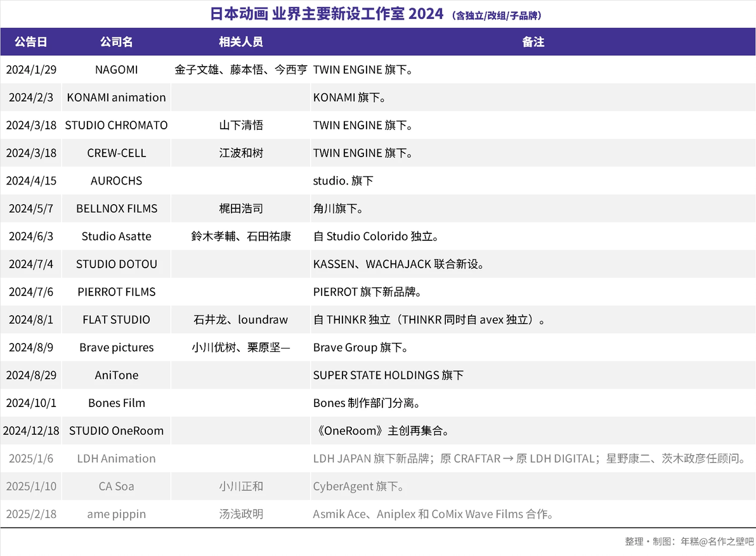Viewport: 756px width, 556px height.
Task: Select the STUDIO CHROMATO cell
Action: pyautogui.click(x=116, y=126)
